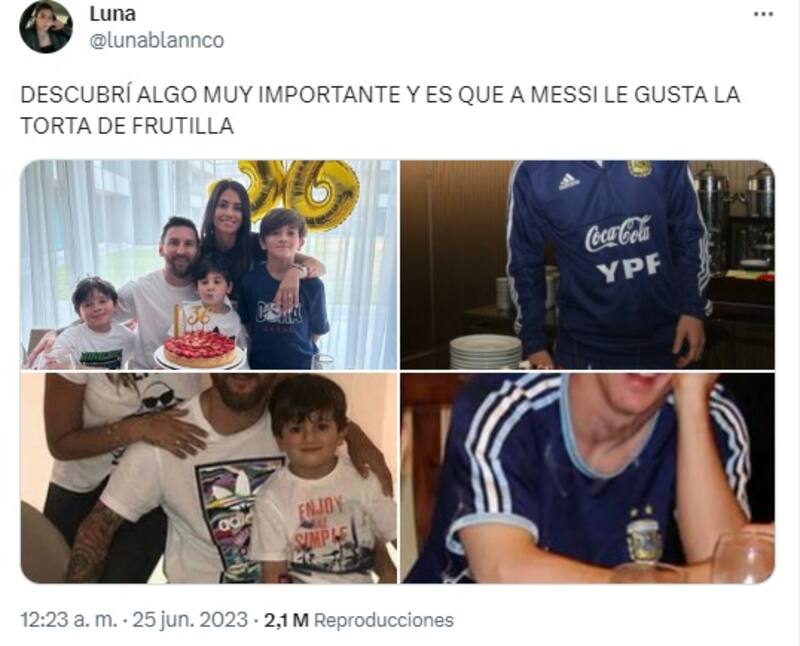The image size is (800, 646).
Task: Click the golden 36 balloons in photo
Action: (298, 191)
